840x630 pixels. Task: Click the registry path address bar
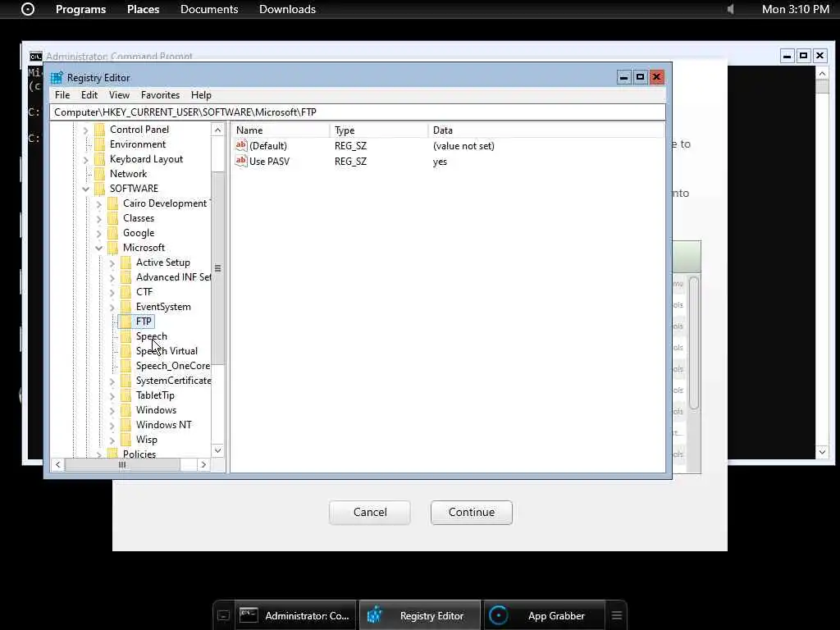[358, 112]
